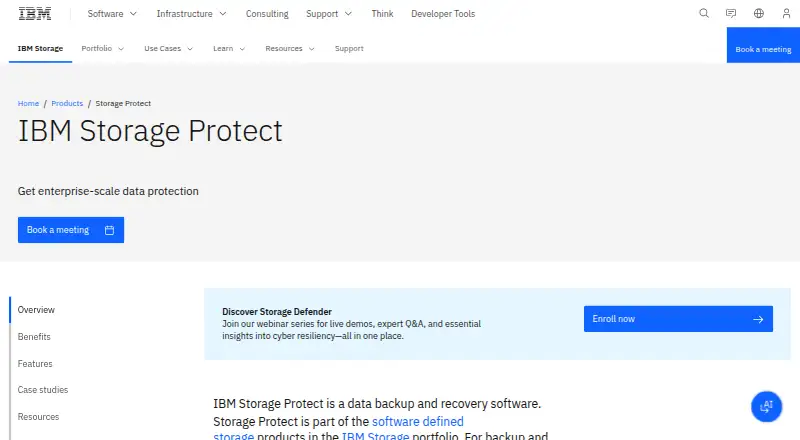
Task: Expand the Resources dropdown in the subnav
Action: 290,48
